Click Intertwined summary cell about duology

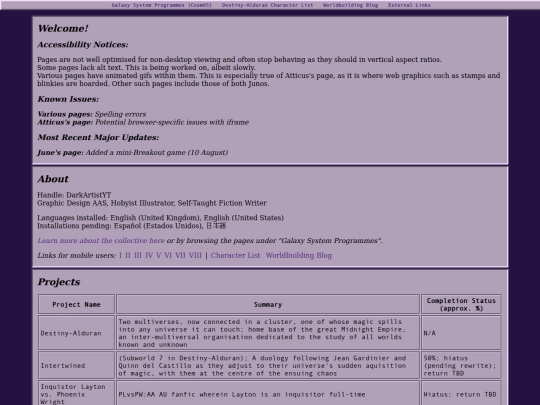[268, 365]
